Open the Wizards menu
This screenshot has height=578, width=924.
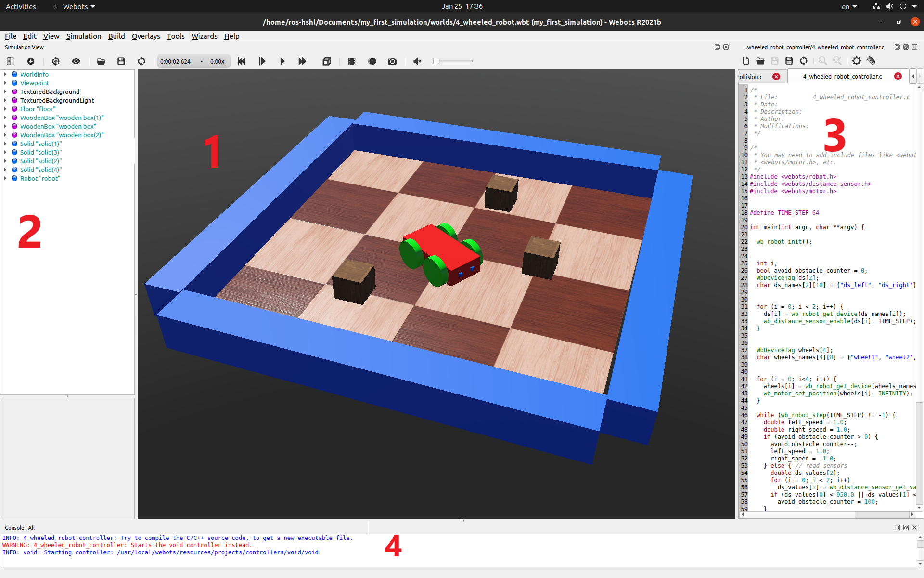point(204,36)
